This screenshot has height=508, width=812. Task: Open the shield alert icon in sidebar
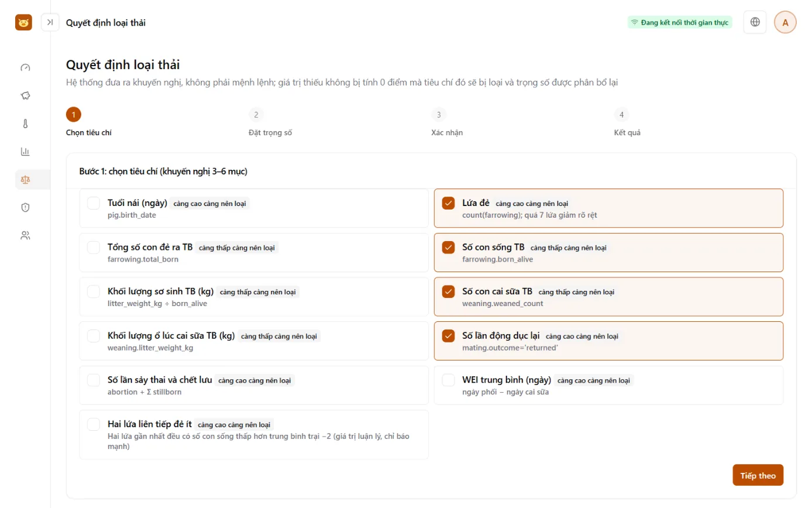click(25, 207)
